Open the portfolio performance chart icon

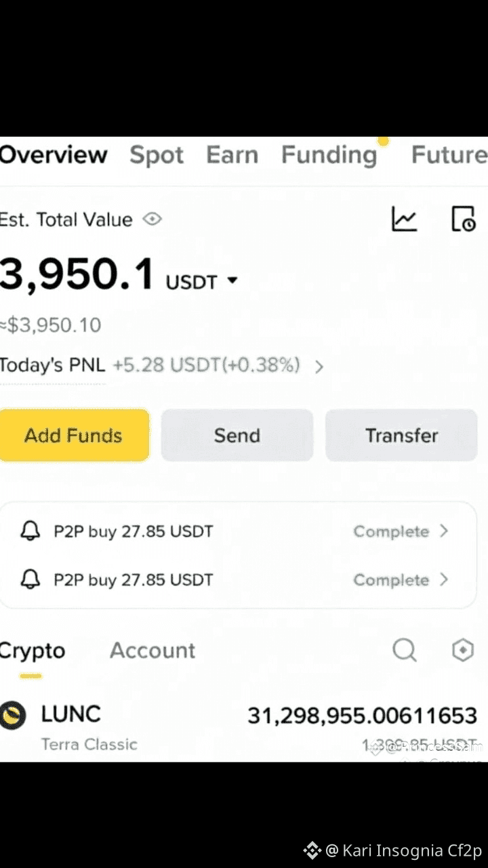tap(405, 219)
